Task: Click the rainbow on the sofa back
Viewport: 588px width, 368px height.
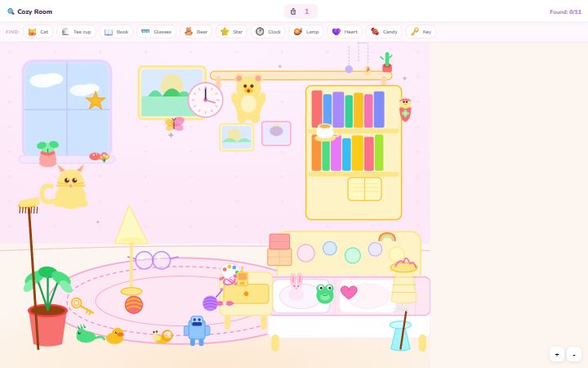Action: click(387, 237)
